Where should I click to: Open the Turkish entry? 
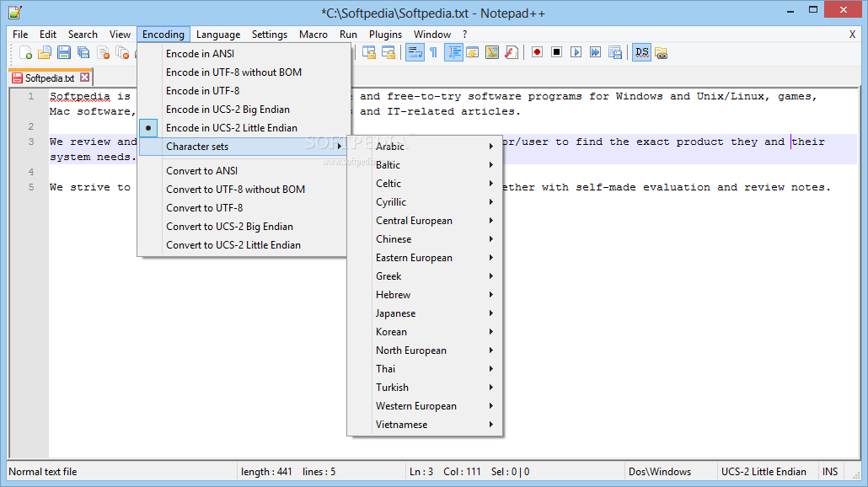425,388
